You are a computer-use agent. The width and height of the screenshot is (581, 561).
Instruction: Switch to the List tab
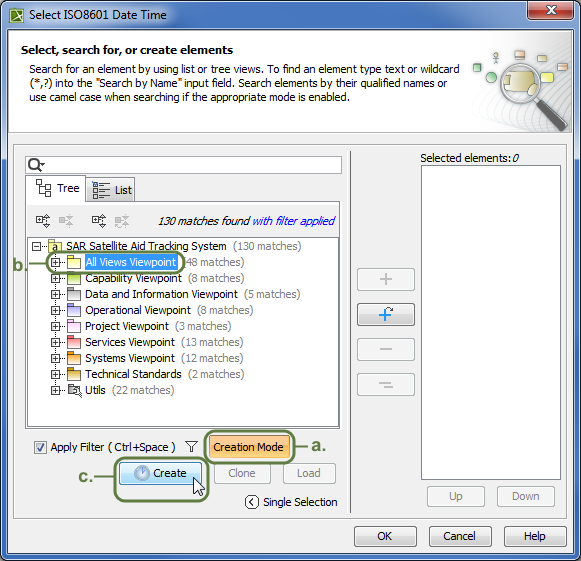pyautogui.click(x=111, y=190)
